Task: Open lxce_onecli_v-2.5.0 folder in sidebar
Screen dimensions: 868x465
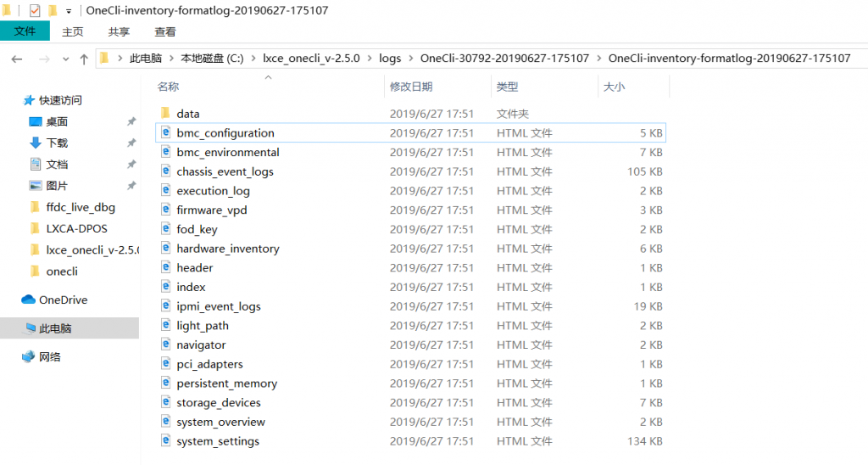Action: pyautogui.click(x=92, y=250)
